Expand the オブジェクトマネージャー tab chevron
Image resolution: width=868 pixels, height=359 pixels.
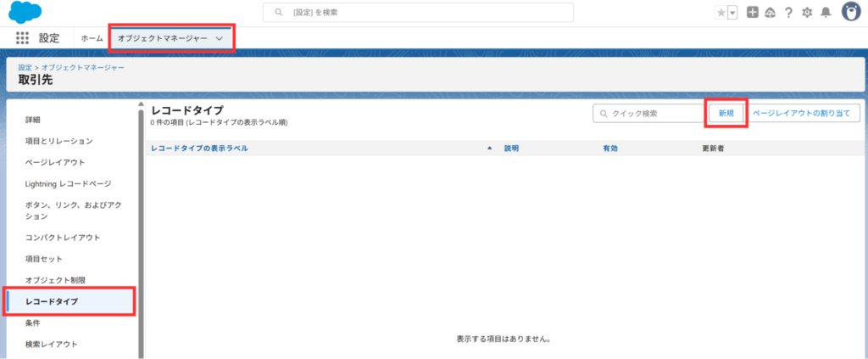[x=220, y=38]
